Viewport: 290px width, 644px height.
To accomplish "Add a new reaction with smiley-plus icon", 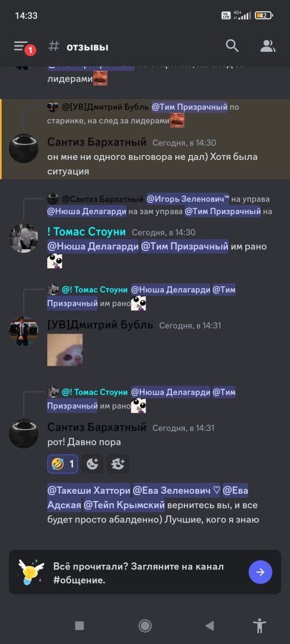I will coord(92,464).
